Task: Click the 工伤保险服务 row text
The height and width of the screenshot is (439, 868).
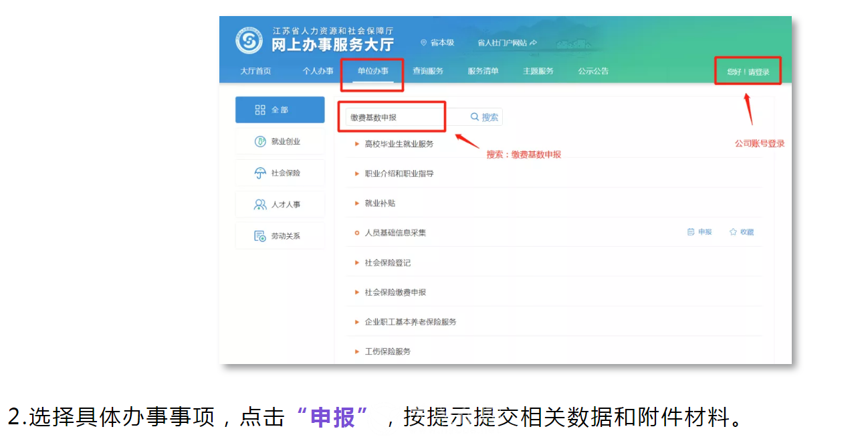Action: [387, 351]
